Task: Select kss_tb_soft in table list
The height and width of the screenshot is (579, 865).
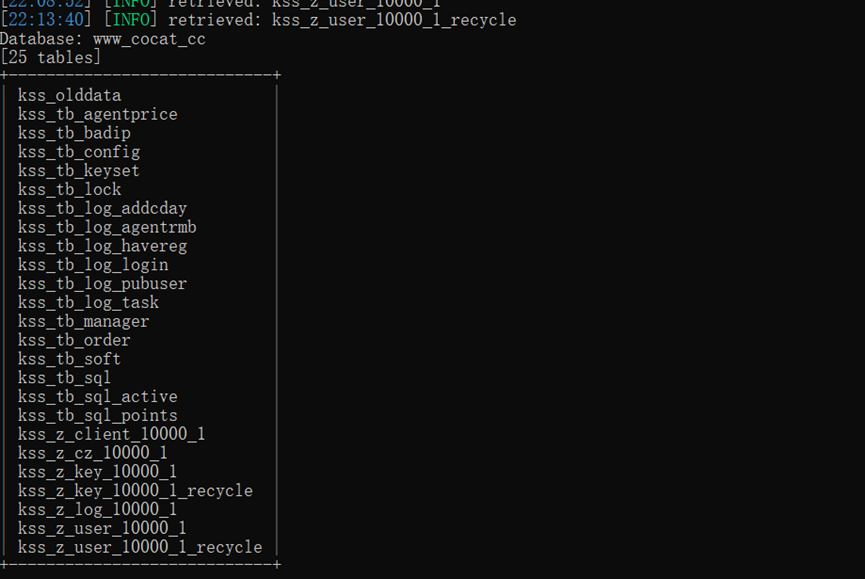Action: [x=70, y=358]
